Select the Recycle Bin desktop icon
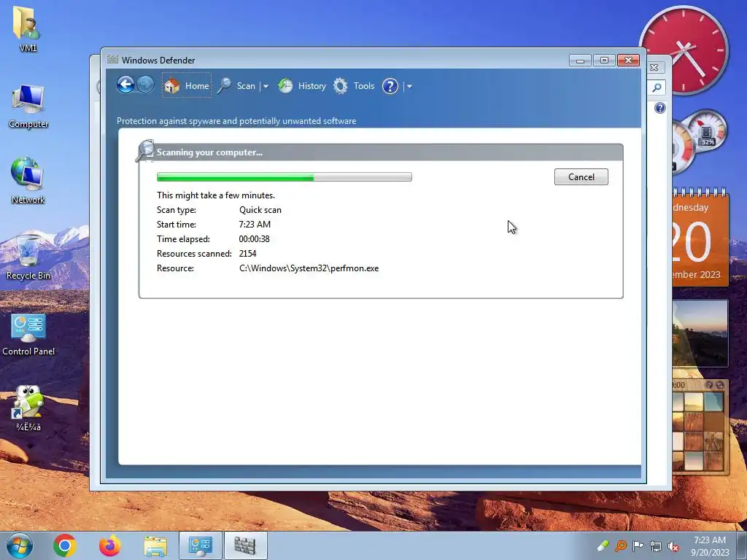747x560 pixels. pyautogui.click(x=28, y=257)
